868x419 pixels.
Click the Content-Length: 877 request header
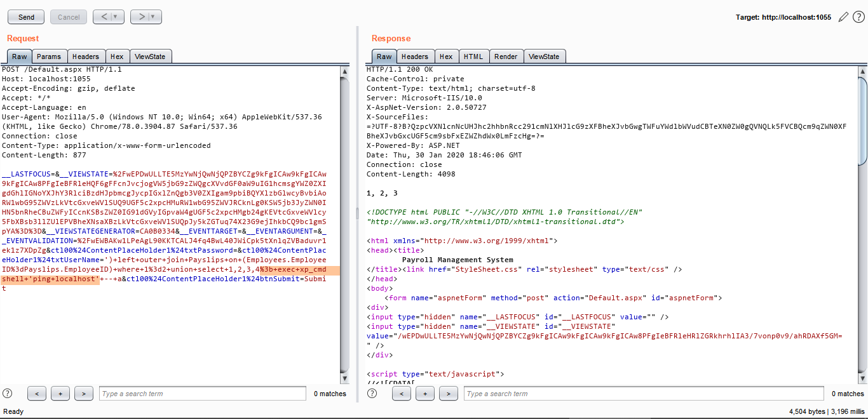[x=44, y=155]
